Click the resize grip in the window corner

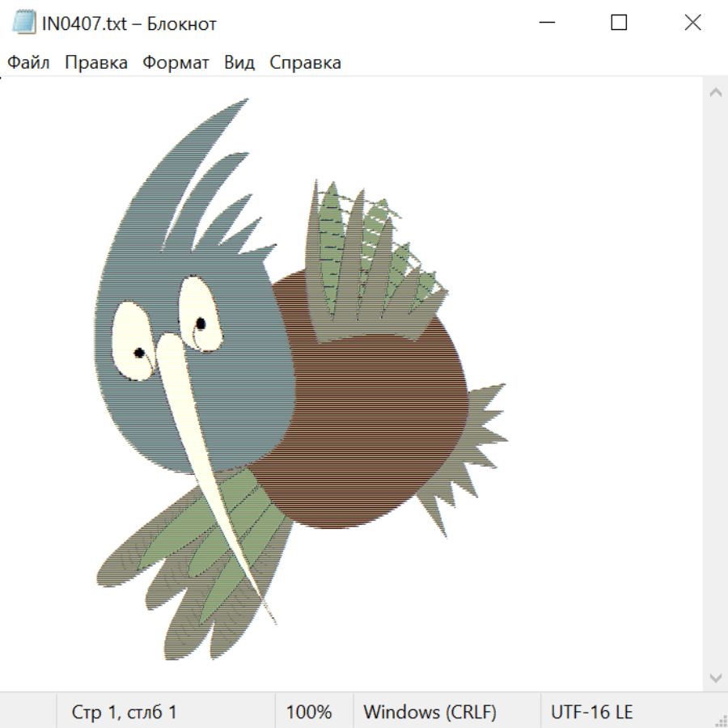[x=720, y=720]
